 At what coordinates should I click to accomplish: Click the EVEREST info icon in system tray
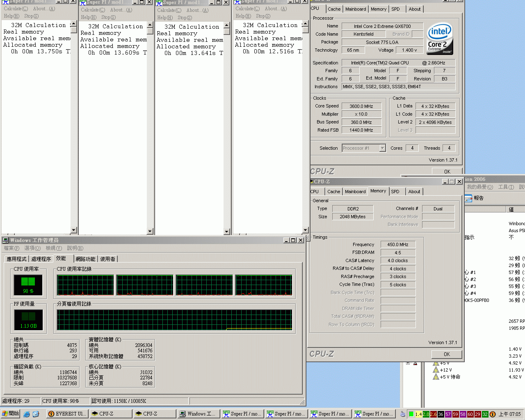pos(493,414)
